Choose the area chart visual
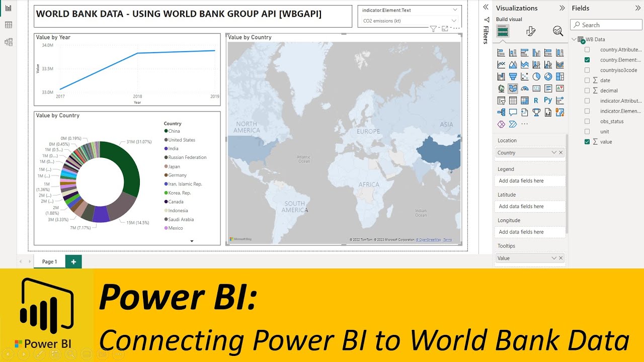Screen dimensions: 644x362 pyautogui.click(x=513, y=64)
